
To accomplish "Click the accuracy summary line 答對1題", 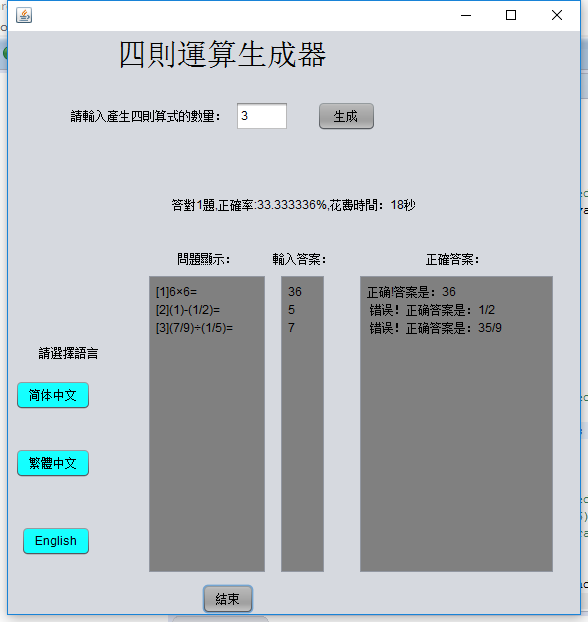I will [x=294, y=205].
